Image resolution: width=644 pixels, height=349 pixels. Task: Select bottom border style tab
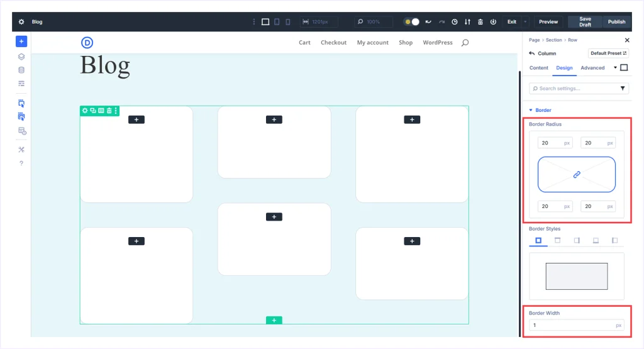[x=596, y=241]
